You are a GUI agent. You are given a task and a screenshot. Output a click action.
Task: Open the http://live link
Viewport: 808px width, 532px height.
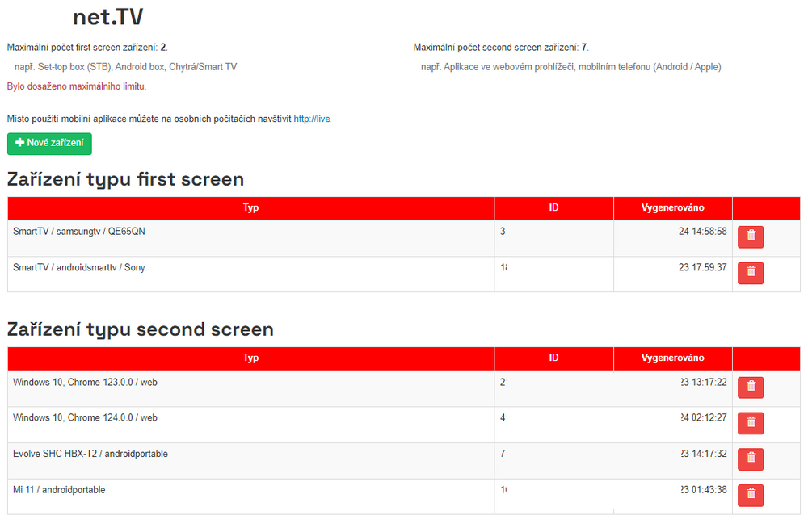click(x=312, y=119)
